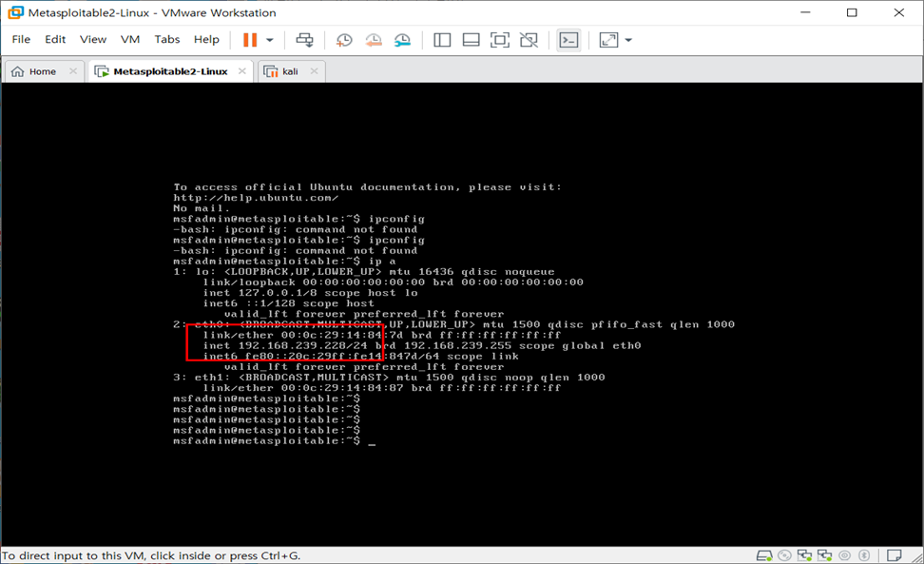
Task: Click the CD/DVD drive status icon
Action: (x=784, y=555)
